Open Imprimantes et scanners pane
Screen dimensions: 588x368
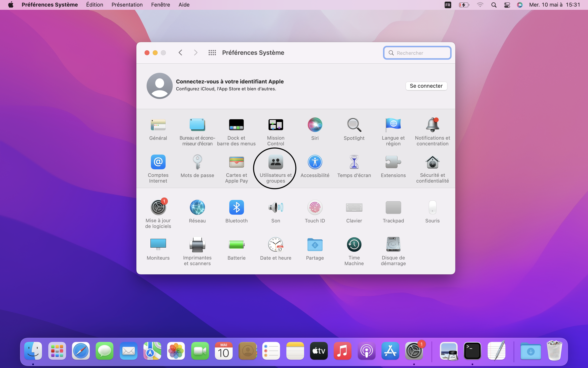coord(197,251)
